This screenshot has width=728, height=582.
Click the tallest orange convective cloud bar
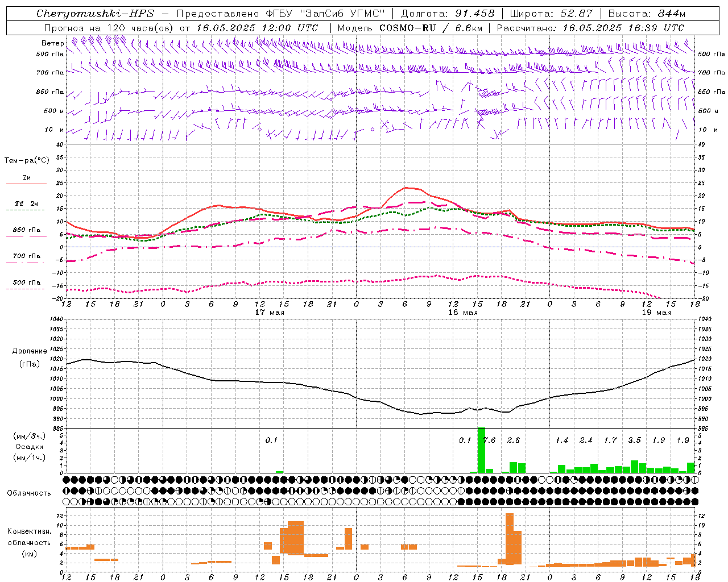[x=510, y=539]
